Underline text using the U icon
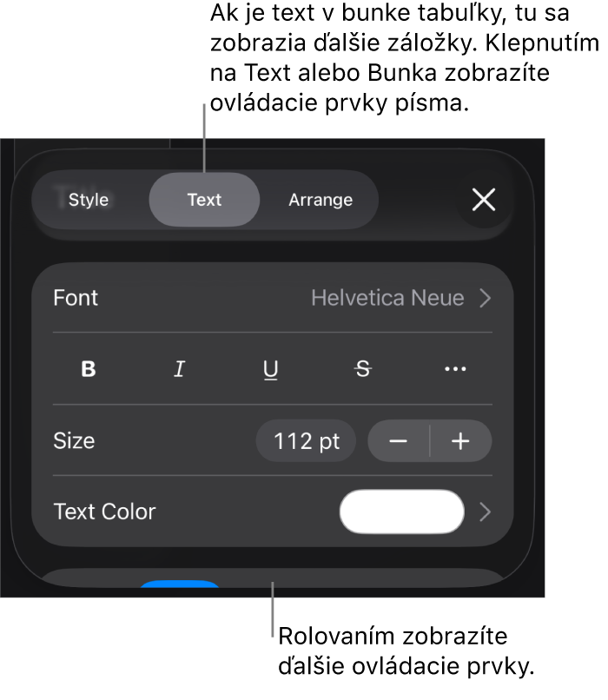 click(x=270, y=370)
